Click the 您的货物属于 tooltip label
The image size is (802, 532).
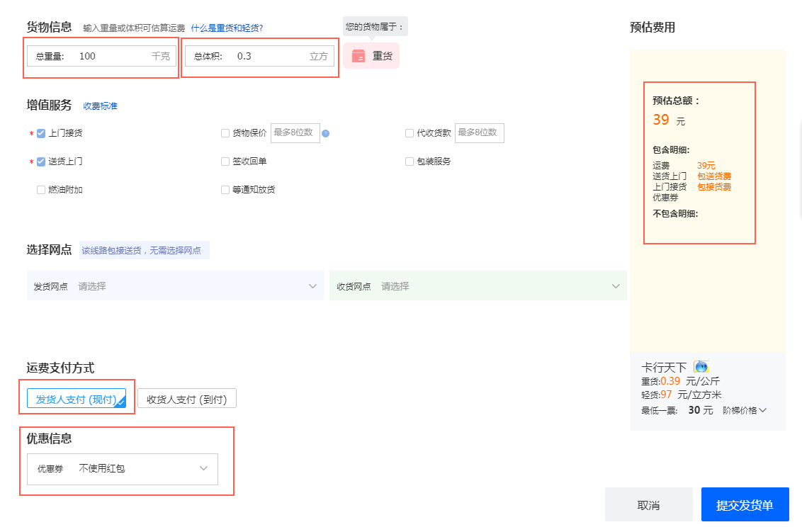[375, 27]
